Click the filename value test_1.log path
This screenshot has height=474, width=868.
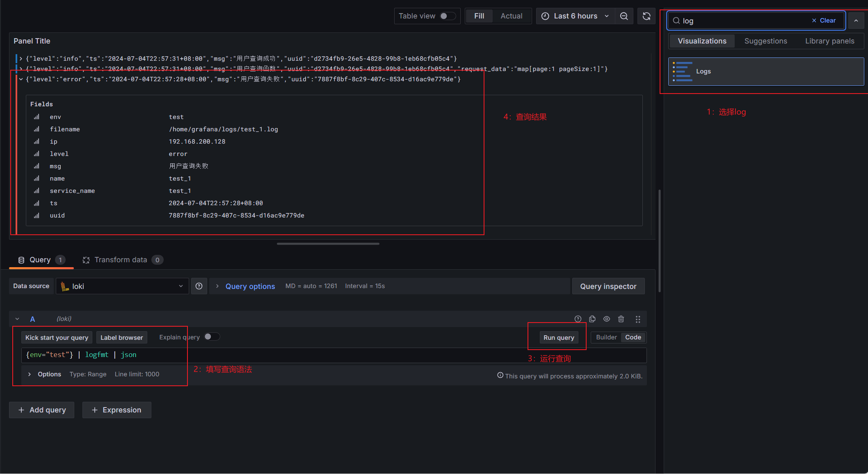224,129
